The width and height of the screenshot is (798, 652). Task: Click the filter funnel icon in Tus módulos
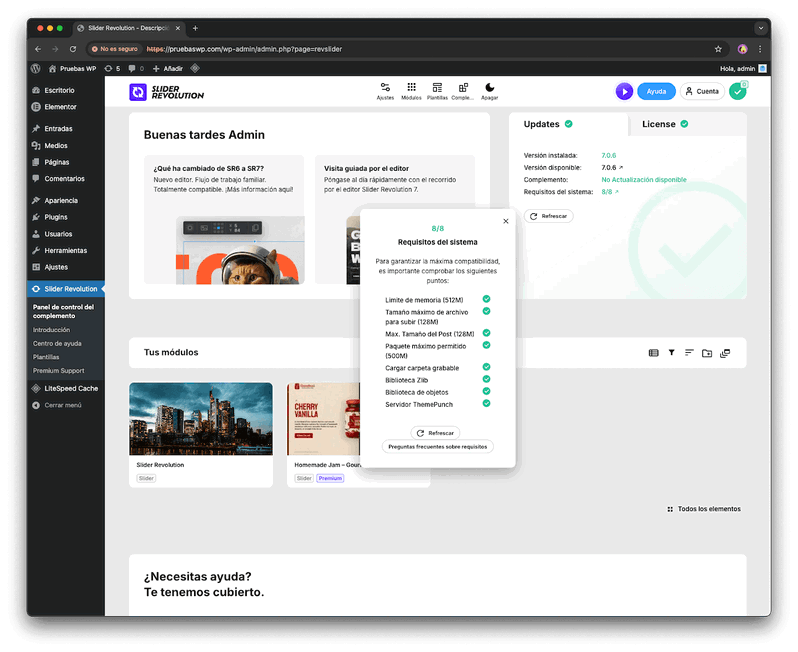coord(671,352)
